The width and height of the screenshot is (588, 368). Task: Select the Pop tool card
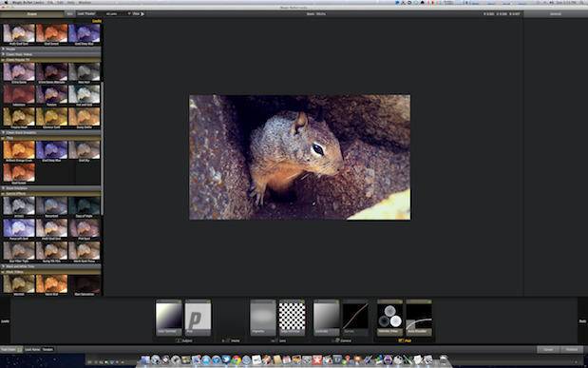pos(198,318)
